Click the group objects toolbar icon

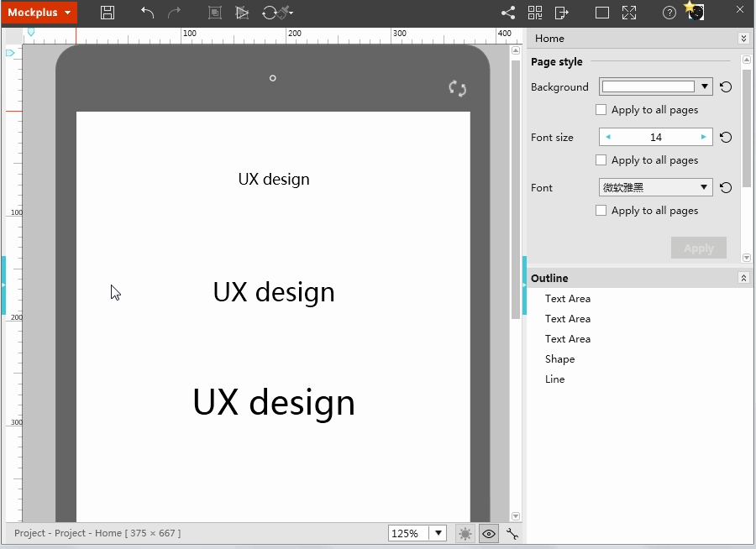(x=214, y=13)
